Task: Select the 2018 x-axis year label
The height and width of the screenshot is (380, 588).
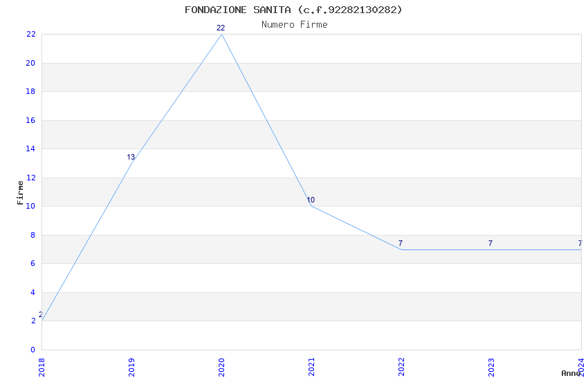Action: [42, 368]
